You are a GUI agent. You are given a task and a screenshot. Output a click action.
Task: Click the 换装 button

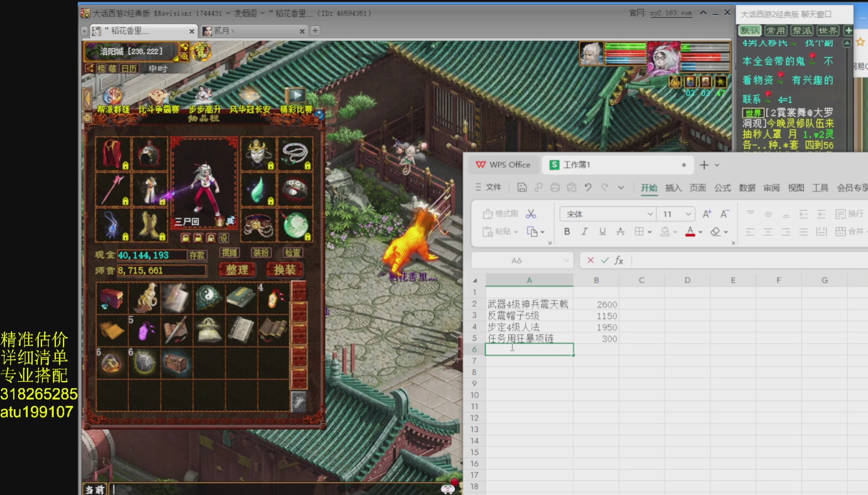(285, 270)
